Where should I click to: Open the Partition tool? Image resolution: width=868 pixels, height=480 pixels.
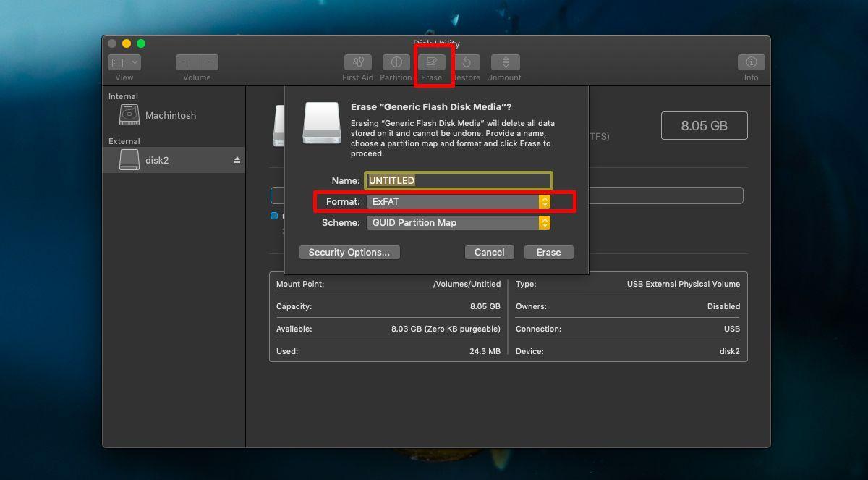click(396, 62)
